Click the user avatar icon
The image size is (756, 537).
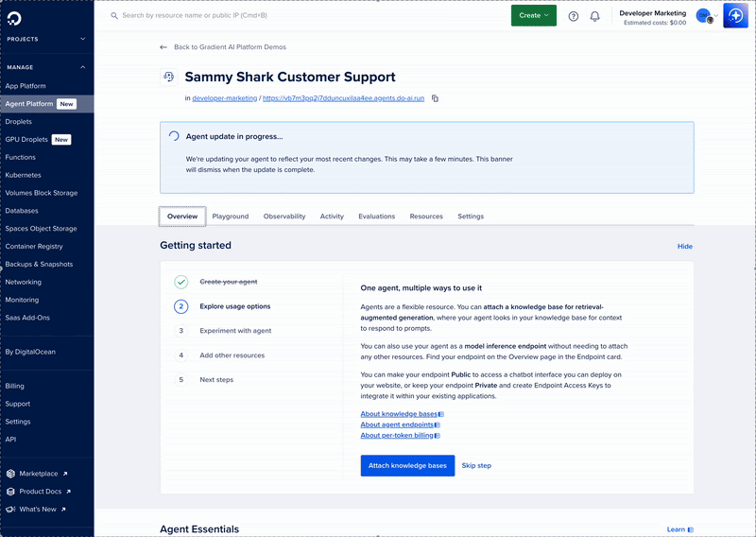point(703,16)
